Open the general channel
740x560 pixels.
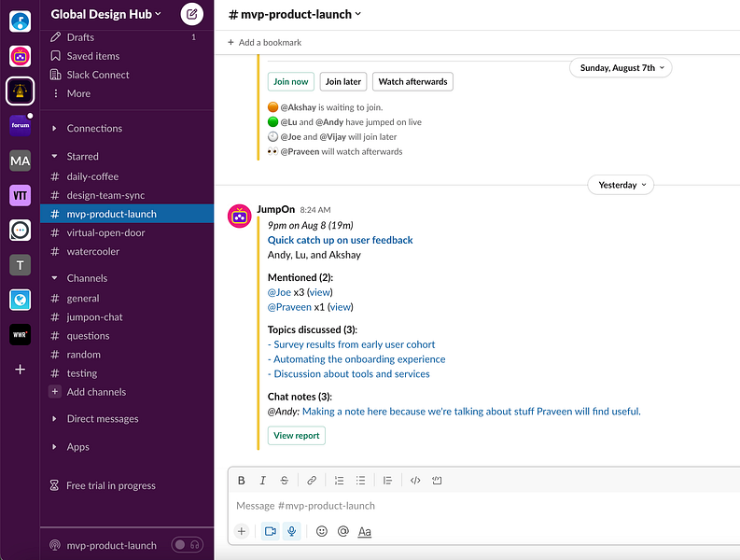tap(127, 299)
